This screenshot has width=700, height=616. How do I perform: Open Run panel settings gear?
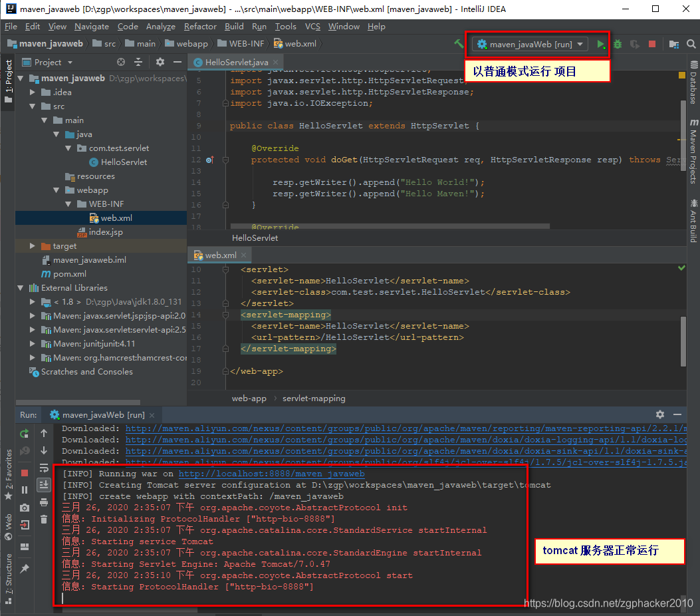(x=660, y=414)
